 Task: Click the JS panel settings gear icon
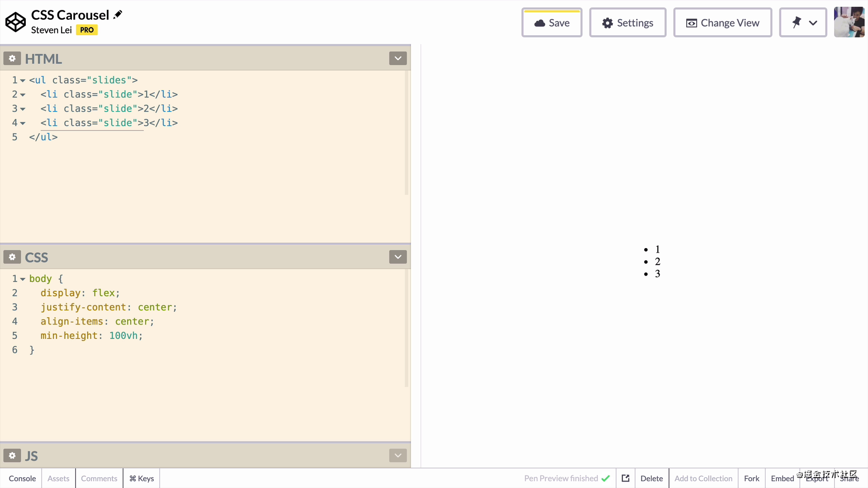pyautogui.click(x=12, y=455)
